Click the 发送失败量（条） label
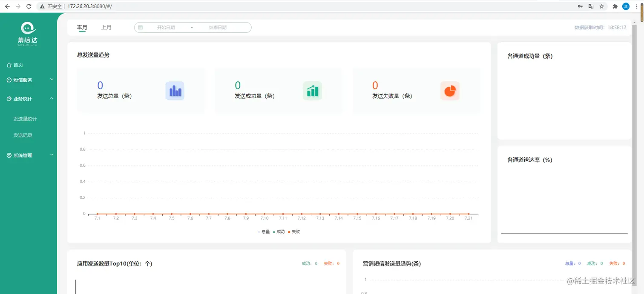 (392, 96)
